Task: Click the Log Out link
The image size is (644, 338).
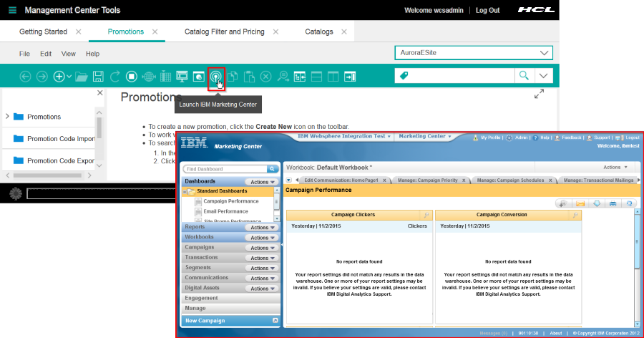Action: 487,10
